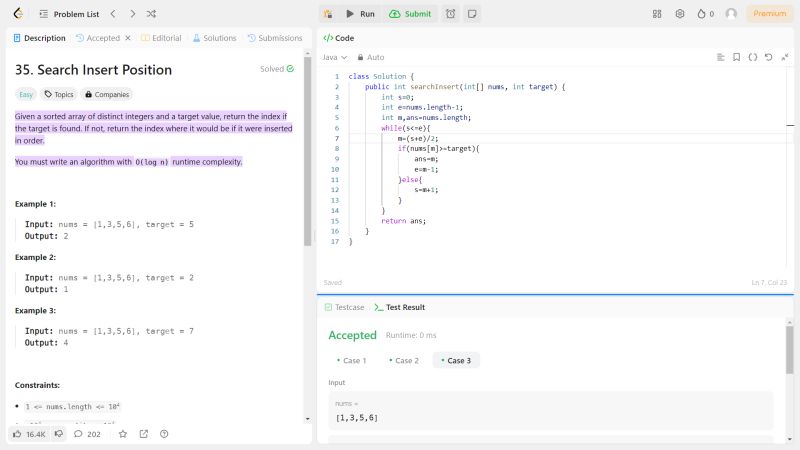
Task: Expand the code editor to fullscreen
Action: pos(784,57)
